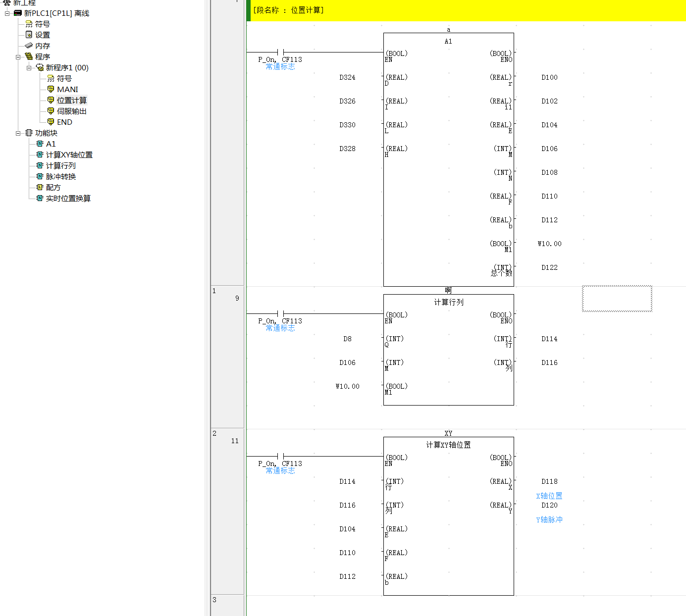This screenshot has width=686, height=616.
Task: Click the D324 input operand on A1
Action: [347, 77]
